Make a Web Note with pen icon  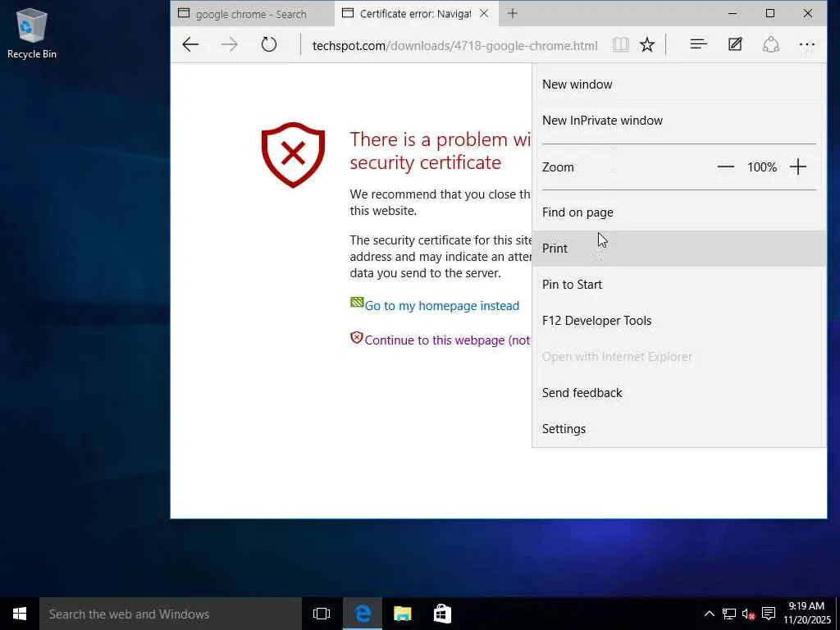click(735, 44)
